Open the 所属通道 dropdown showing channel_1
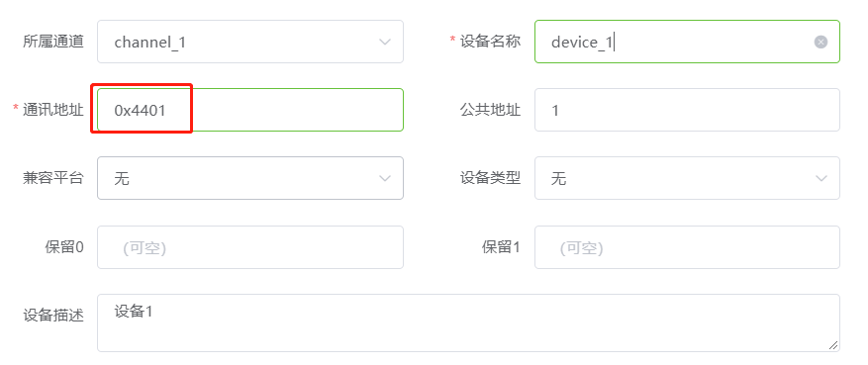868x365 pixels. point(250,42)
